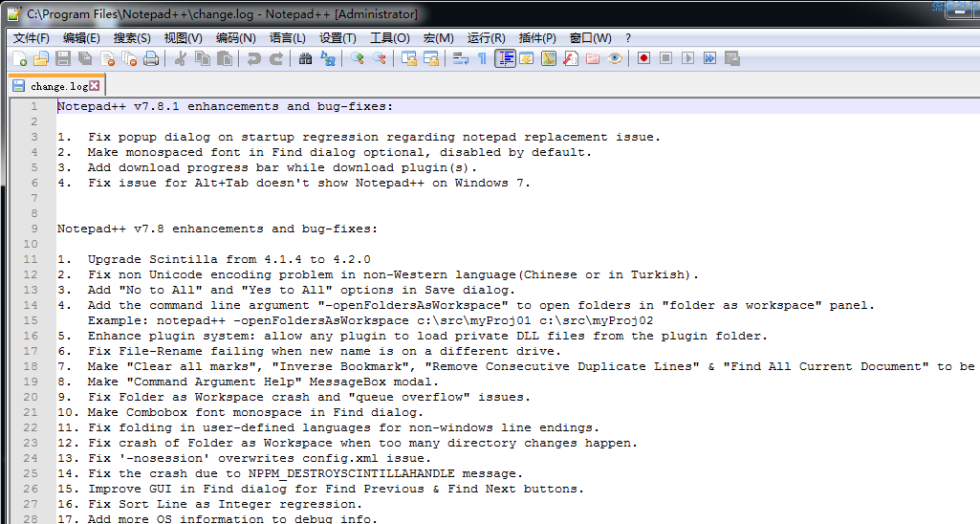Toggle synchronized horizontal scrolling
This screenshot has width=980, height=524.
coord(431,58)
